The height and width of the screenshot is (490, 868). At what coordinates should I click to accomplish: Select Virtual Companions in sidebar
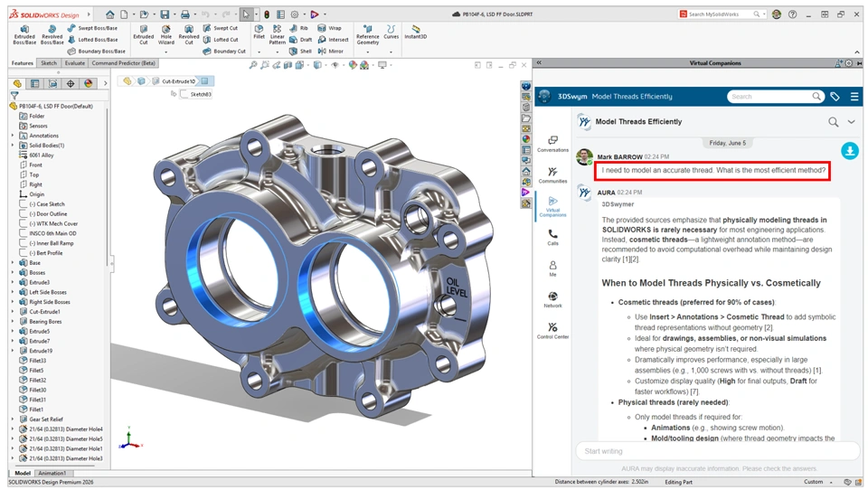552,206
